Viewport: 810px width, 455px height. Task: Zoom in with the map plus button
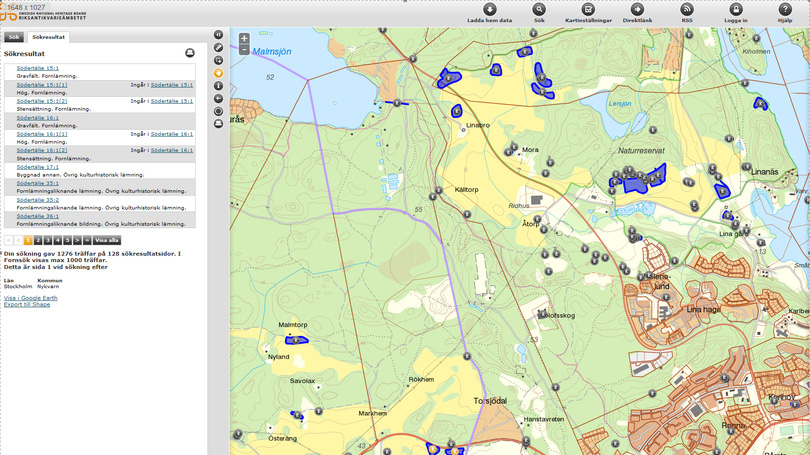click(244, 39)
